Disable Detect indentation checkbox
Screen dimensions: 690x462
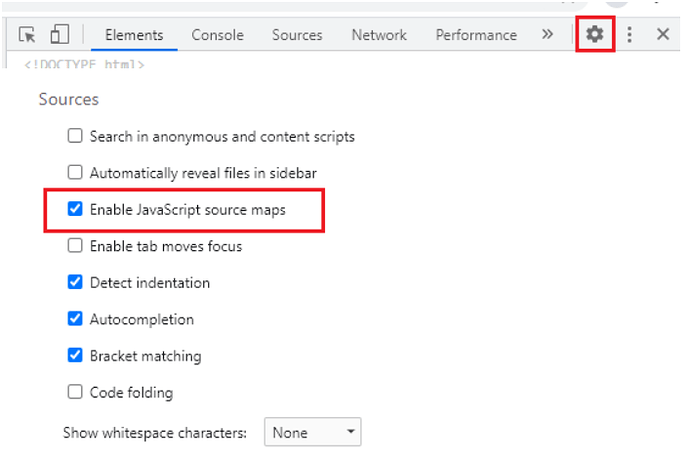pyautogui.click(x=75, y=282)
